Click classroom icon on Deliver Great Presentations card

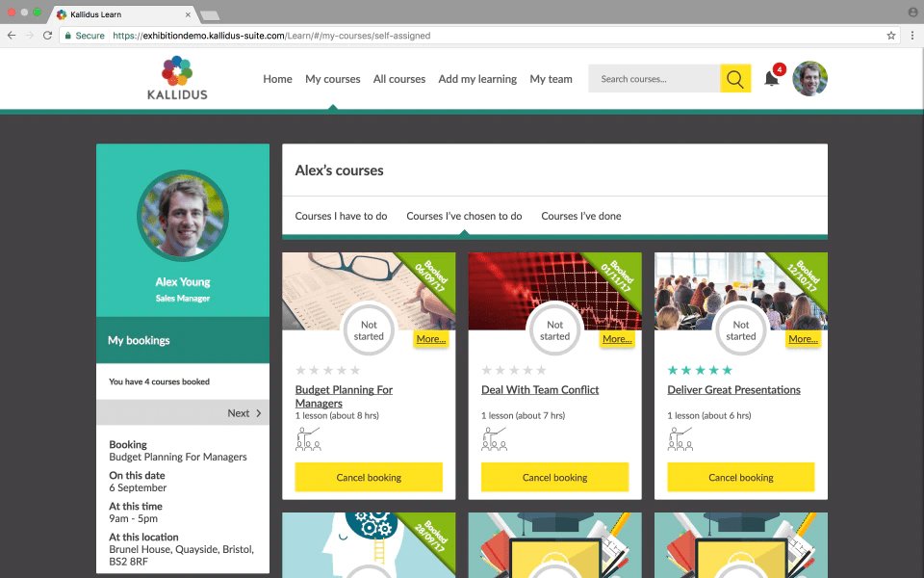[x=680, y=439]
